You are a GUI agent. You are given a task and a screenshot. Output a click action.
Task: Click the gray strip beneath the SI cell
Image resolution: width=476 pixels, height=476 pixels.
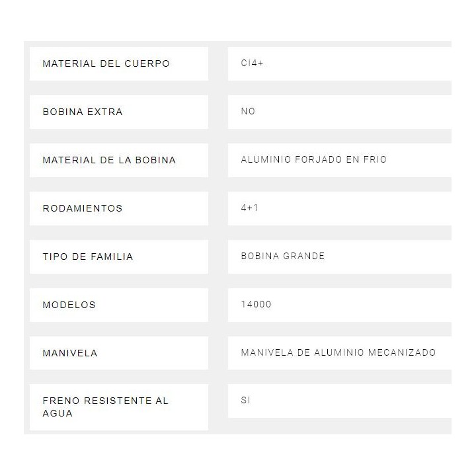click(x=337, y=426)
